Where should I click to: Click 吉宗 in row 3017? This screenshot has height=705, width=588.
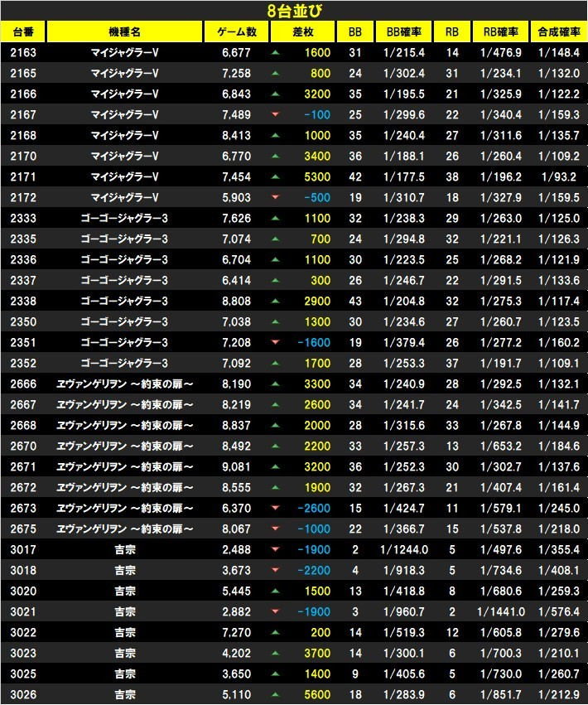[x=124, y=549]
